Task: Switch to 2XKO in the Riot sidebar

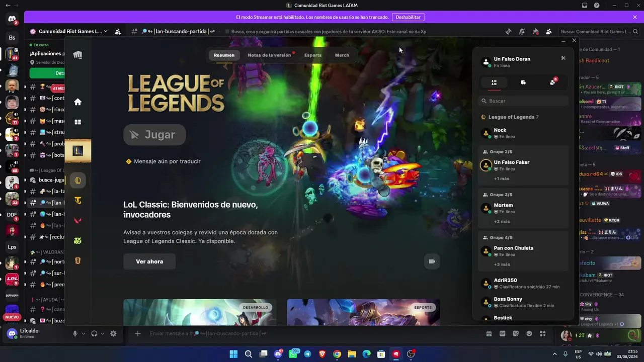Action: tap(77, 241)
